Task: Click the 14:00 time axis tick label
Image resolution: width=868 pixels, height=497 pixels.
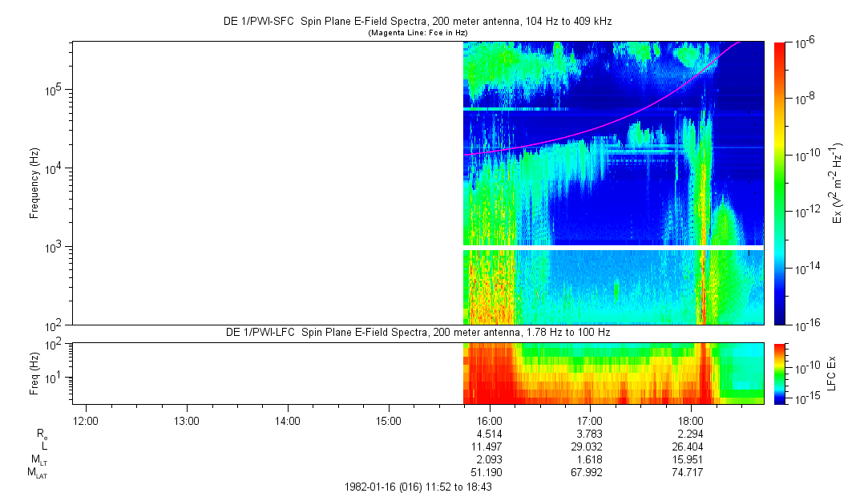Action: pyautogui.click(x=287, y=420)
